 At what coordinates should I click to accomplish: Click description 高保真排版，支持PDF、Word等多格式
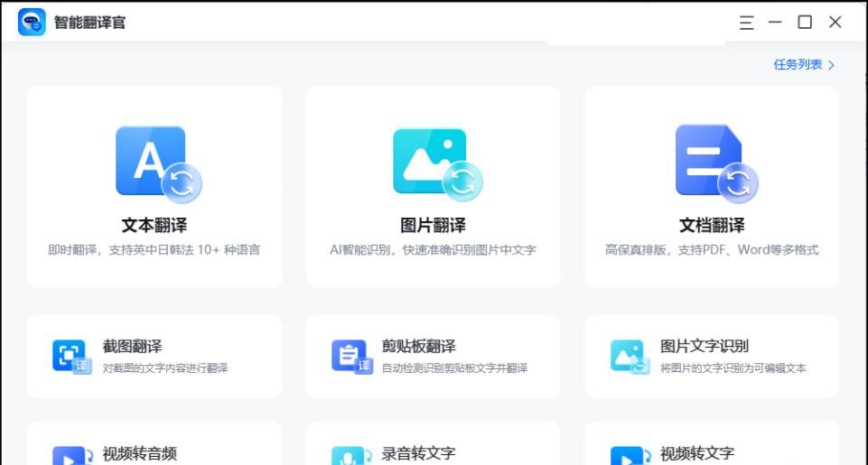[x=712, y=250]
